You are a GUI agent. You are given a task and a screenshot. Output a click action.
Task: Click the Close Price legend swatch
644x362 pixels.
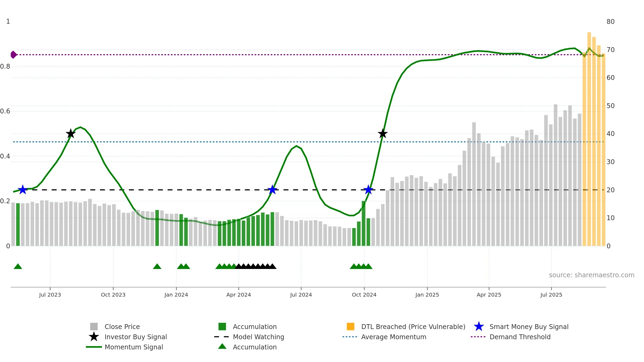[94, 326]
